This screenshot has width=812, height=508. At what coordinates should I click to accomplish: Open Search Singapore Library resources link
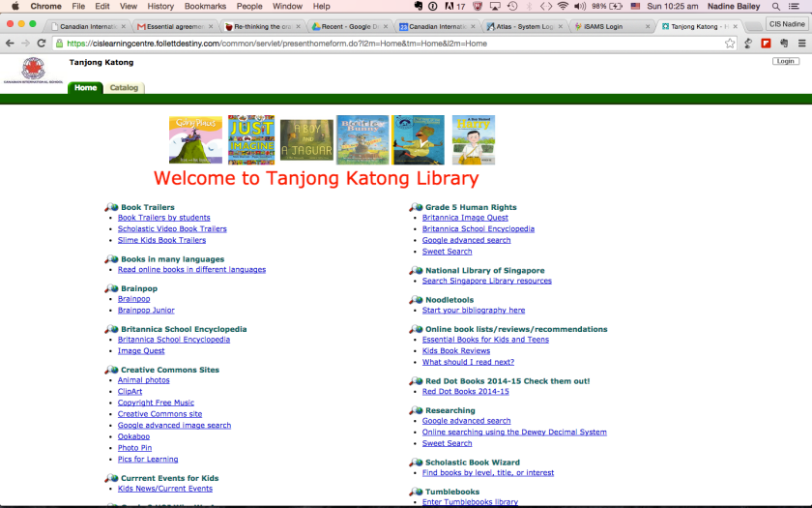486,281
